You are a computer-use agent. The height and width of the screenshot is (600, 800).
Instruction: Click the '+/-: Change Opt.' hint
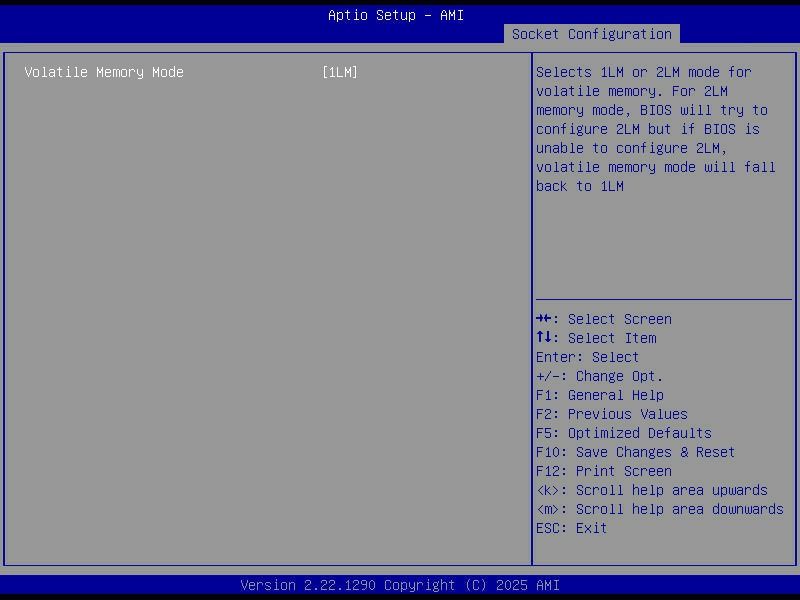click(x=599, y=377)
